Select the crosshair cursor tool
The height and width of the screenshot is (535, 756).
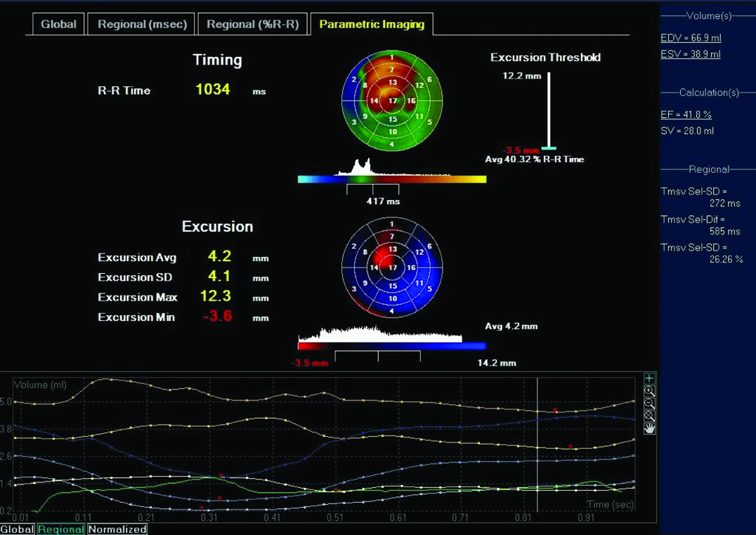649,379
